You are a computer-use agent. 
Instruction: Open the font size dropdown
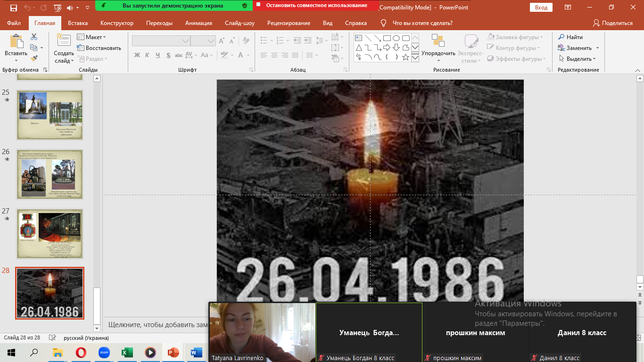(211, 41)
